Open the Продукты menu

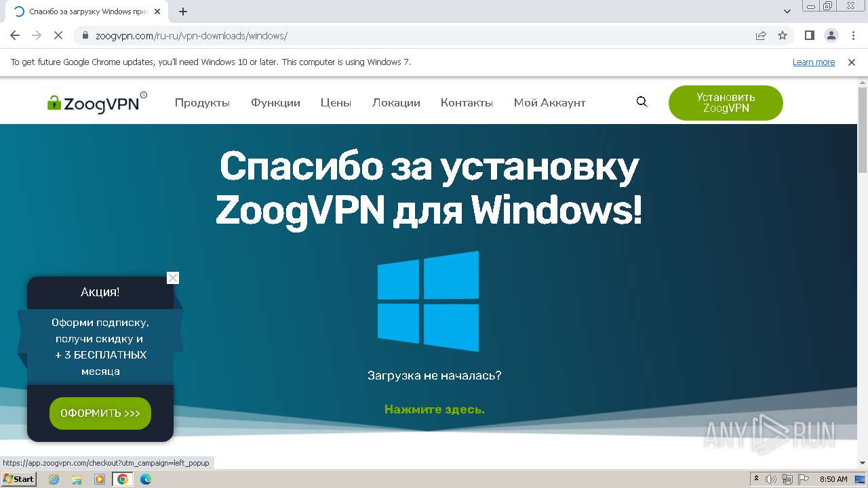[202, 103]
